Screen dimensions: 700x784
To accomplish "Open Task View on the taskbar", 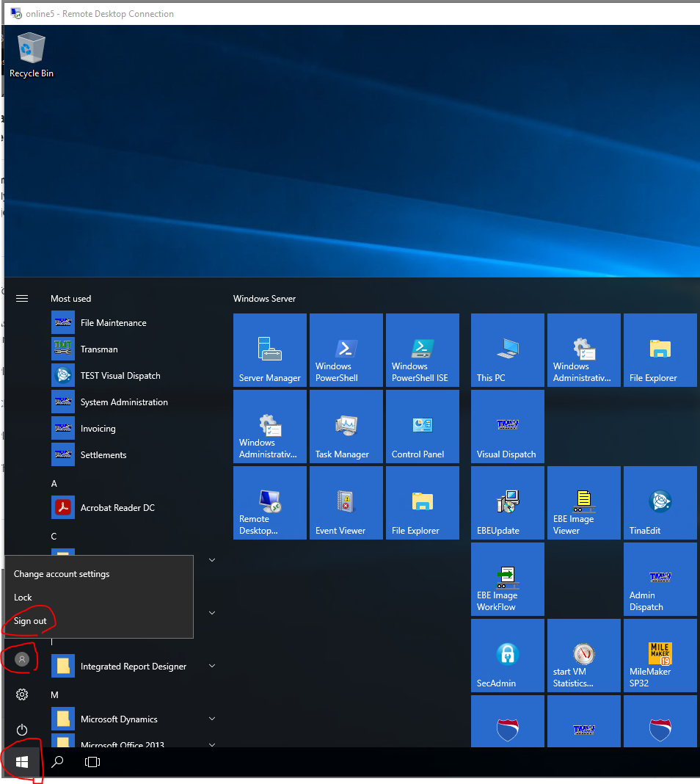I will tap(92, 762).
